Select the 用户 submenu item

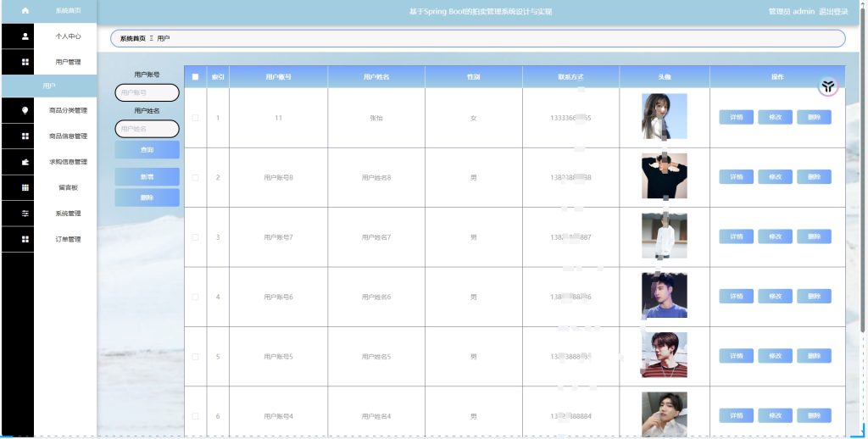tap(49, 86)
